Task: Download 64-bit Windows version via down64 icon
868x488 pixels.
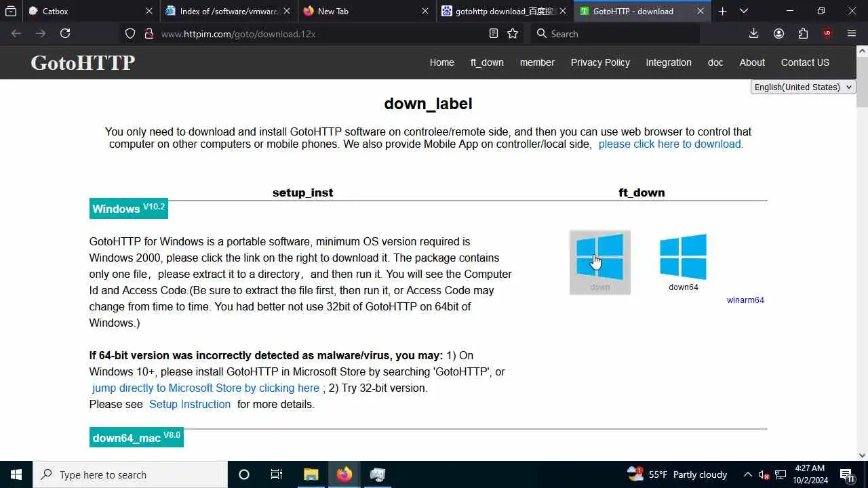Action: (x=683, y=262)
